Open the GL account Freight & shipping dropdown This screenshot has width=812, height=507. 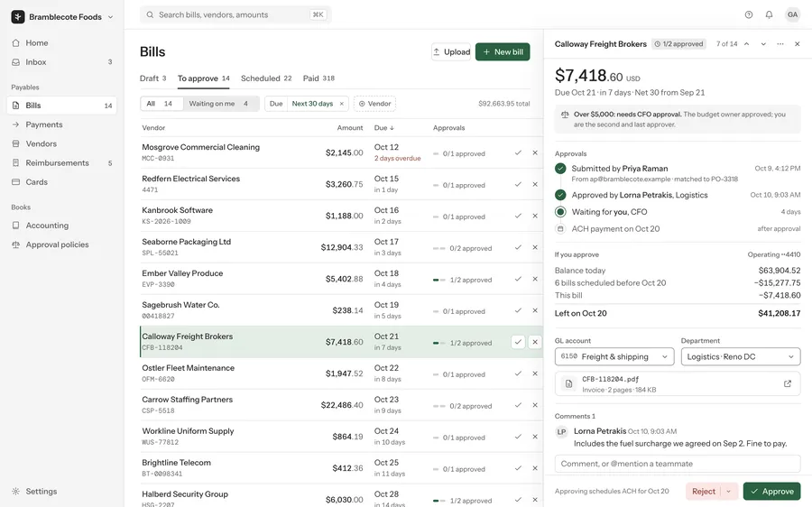click(614, 356)
